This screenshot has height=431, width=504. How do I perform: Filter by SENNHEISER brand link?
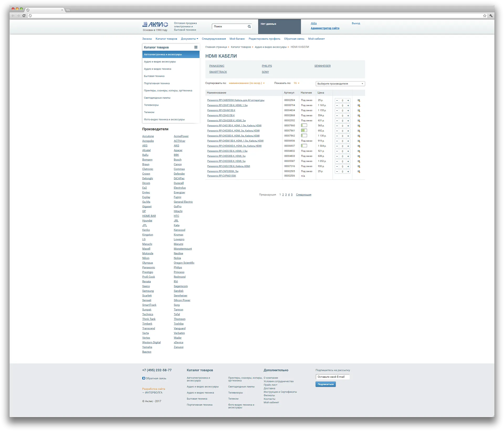point(322,66)
